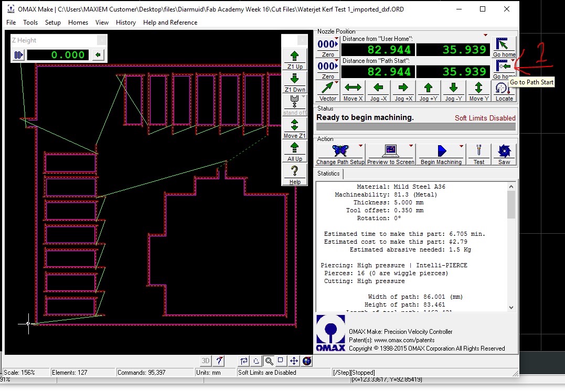The height and width of the screenshot is (392, 565).
Task: Click the Units: mm status entry
Action: 215,373
